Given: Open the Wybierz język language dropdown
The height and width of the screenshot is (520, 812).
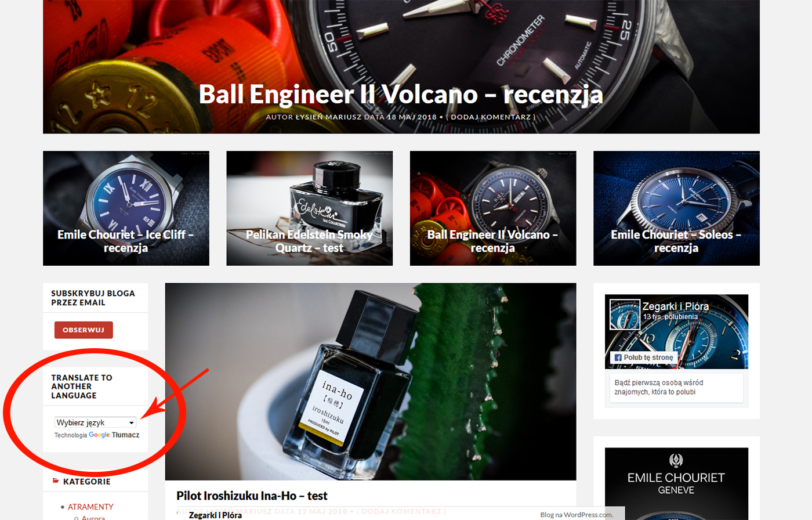Looking at the screenshot, I should click(x=95, y=423).
